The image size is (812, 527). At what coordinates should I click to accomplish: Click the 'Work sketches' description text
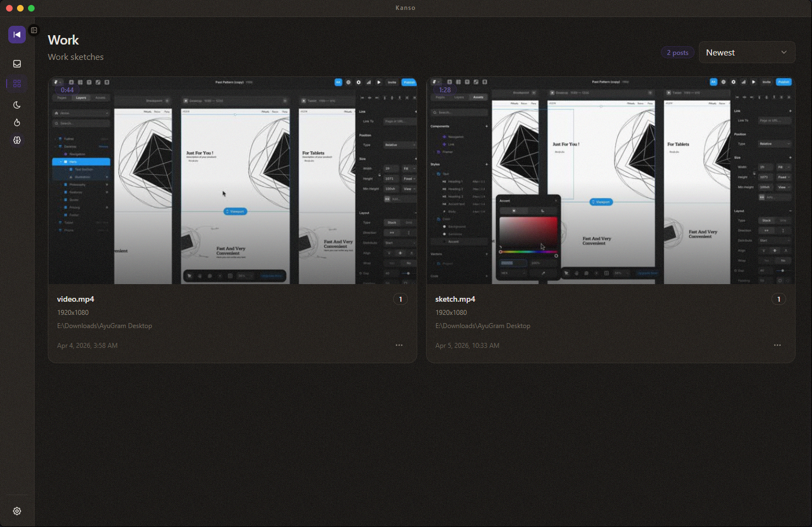(76, 57)
